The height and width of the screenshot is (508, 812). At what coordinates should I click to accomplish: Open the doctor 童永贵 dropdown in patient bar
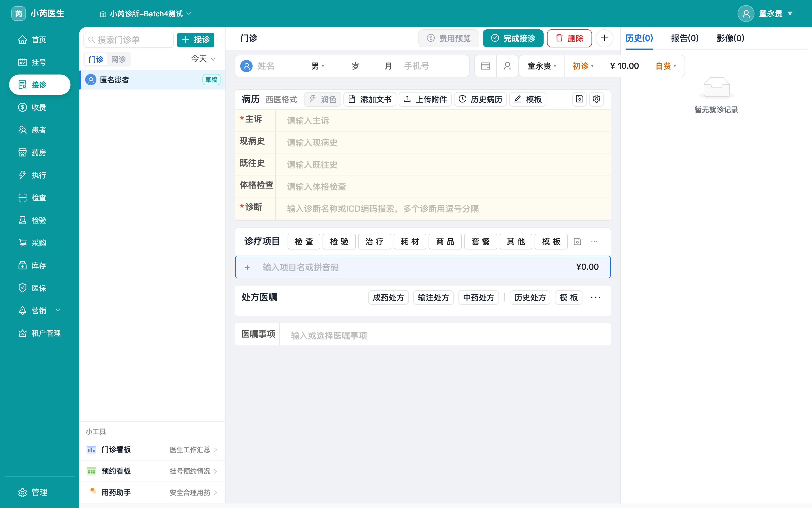pos(542,66)
